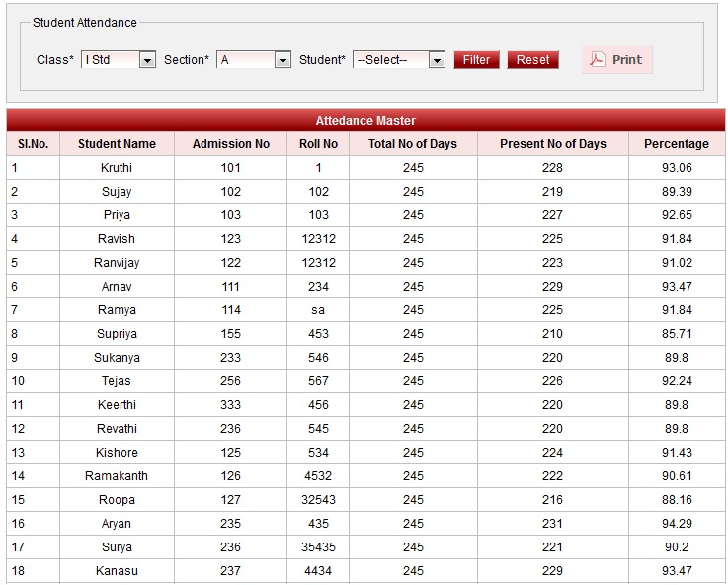The image size is (728, 585).
Task: Click the Attedance Master title bar
Action: pyautogui.click(x=365, y=121)
